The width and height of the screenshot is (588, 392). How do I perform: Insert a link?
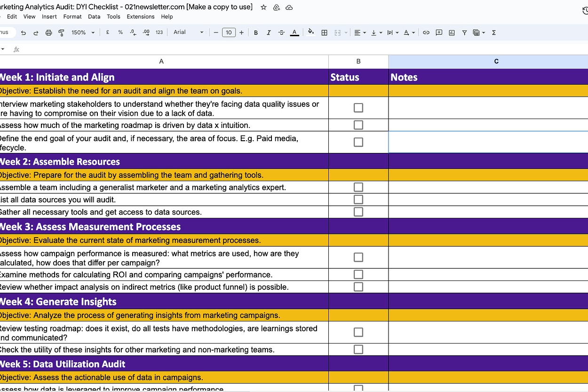[426, 32]
